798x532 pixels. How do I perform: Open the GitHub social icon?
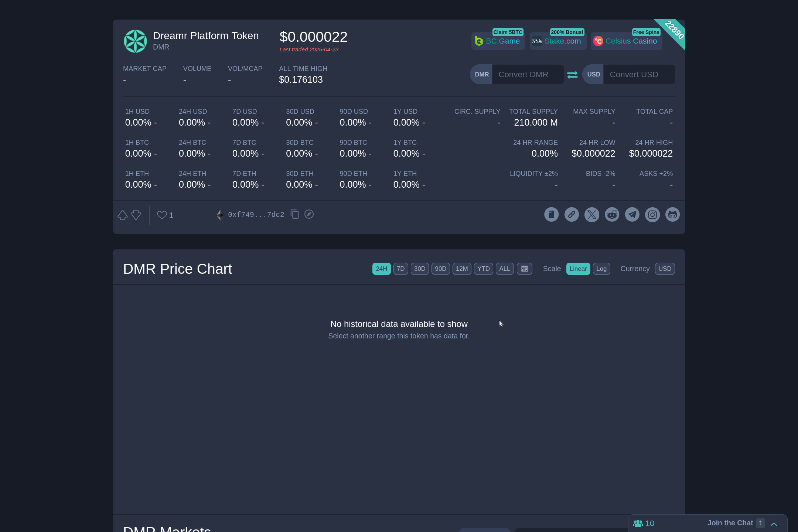point(672,215)
